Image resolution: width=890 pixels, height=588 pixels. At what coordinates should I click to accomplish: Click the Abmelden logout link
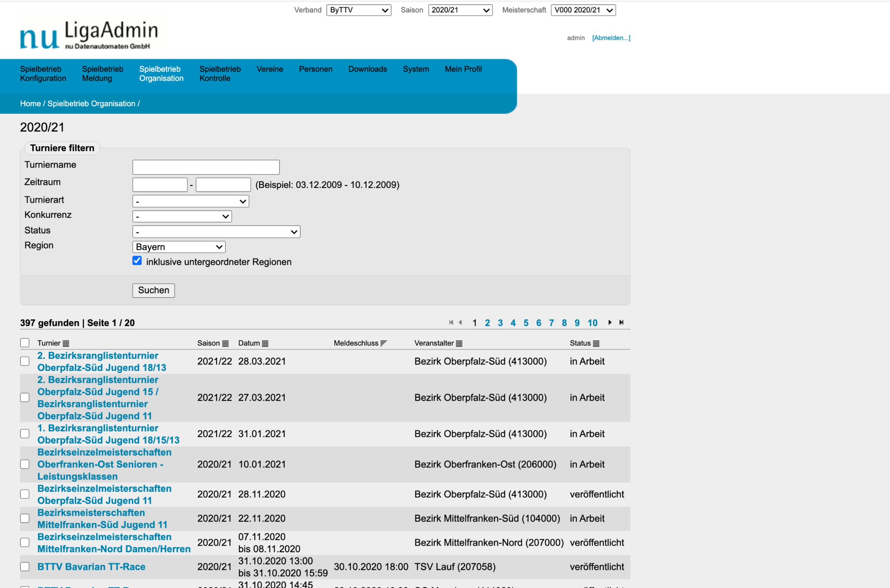tap(611, 38)
